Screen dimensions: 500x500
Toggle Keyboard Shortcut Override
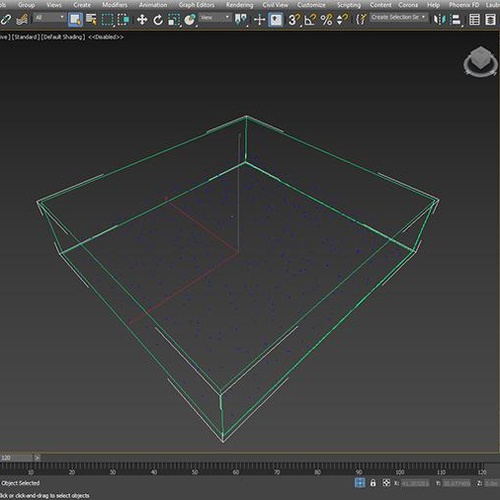click(x=276, y=20)
